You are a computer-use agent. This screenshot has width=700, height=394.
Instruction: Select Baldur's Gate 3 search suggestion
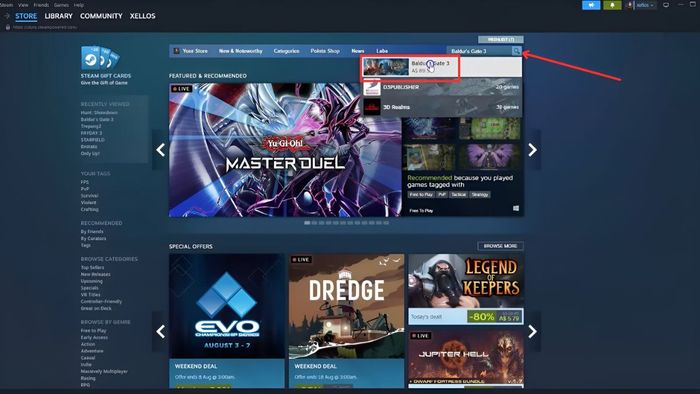pos(442,67)
